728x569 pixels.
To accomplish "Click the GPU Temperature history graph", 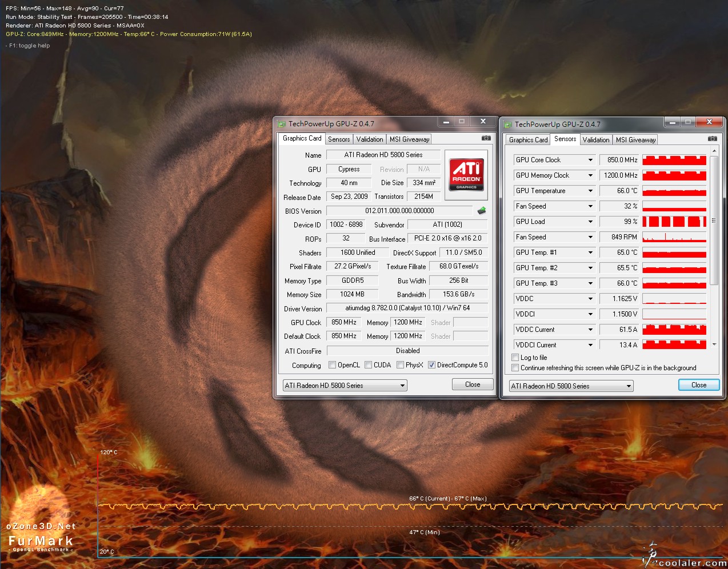I will 674,191.
